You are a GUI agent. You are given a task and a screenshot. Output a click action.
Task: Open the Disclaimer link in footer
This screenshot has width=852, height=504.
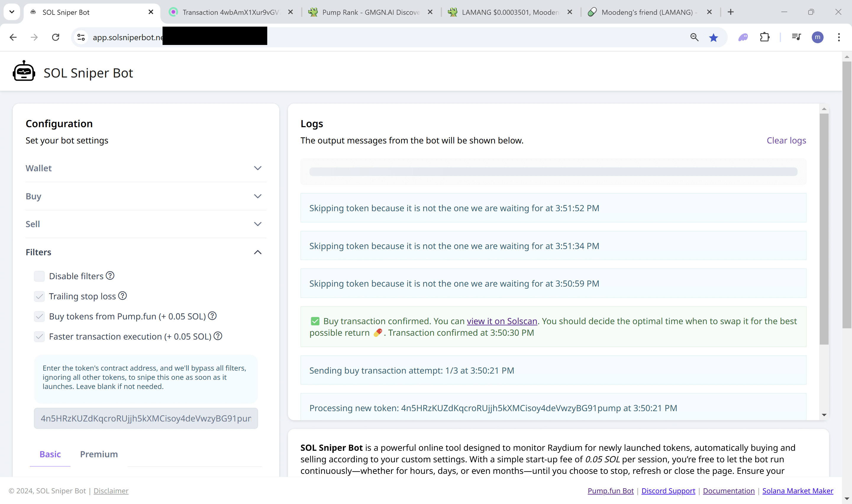point(111,490)
